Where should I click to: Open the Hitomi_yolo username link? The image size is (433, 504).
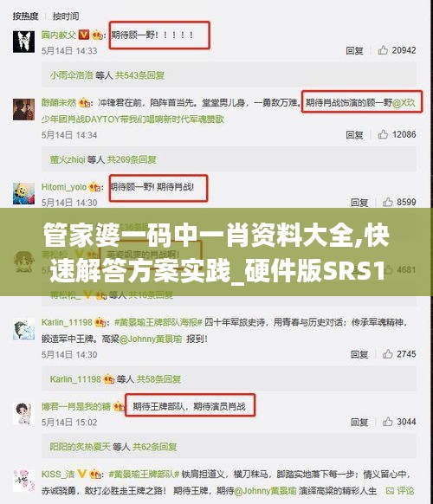[x=64, y=187]
